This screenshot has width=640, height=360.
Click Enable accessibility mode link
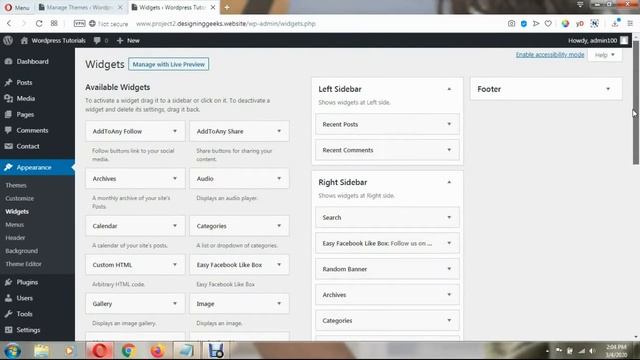coord(550,55)
